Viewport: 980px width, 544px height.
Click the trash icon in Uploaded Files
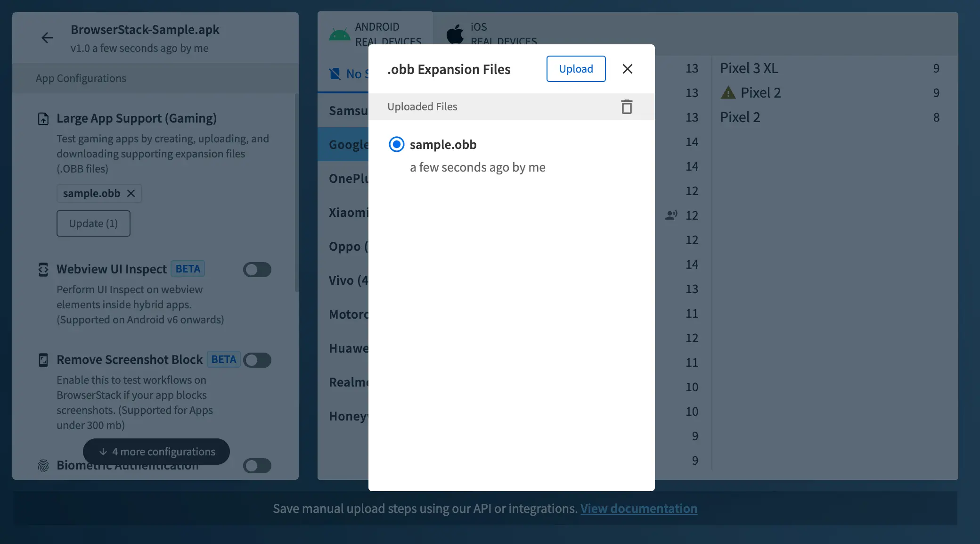tap(626, 107)
